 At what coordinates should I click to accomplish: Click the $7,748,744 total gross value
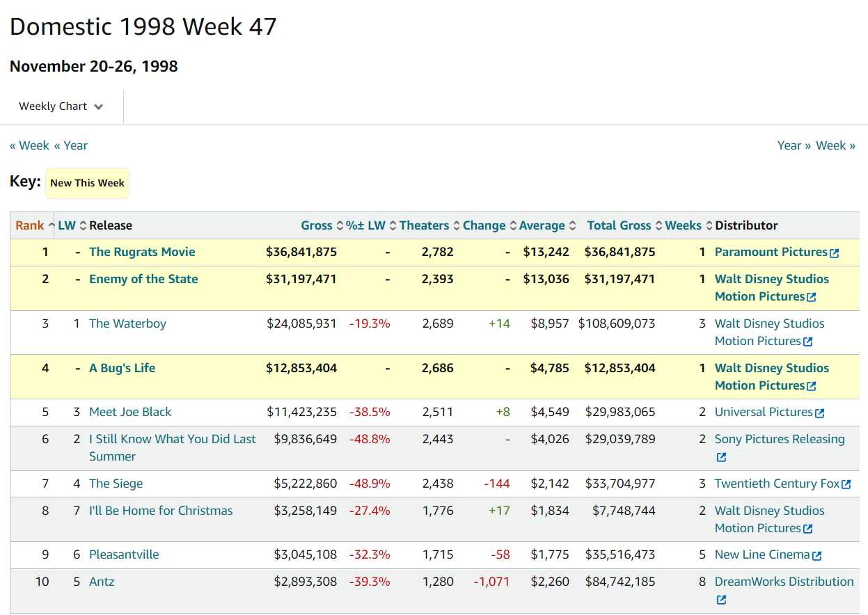pyautogui.click(x=624, y=511)
